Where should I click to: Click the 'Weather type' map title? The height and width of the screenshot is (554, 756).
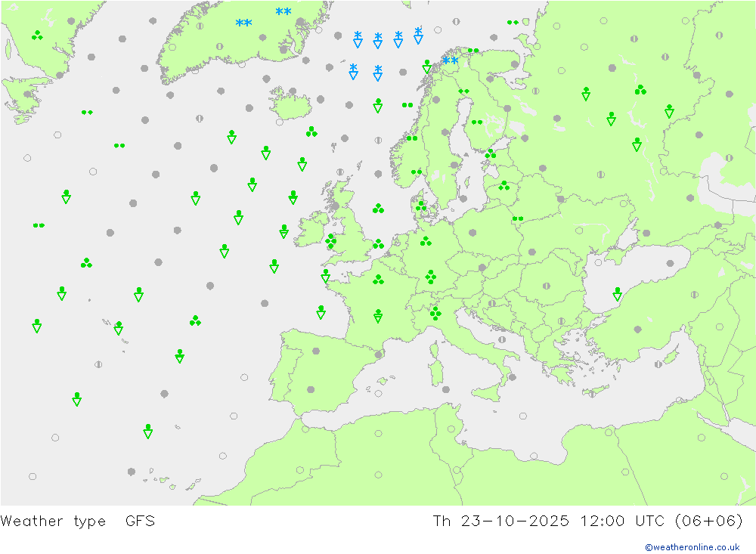click(53, 521)
